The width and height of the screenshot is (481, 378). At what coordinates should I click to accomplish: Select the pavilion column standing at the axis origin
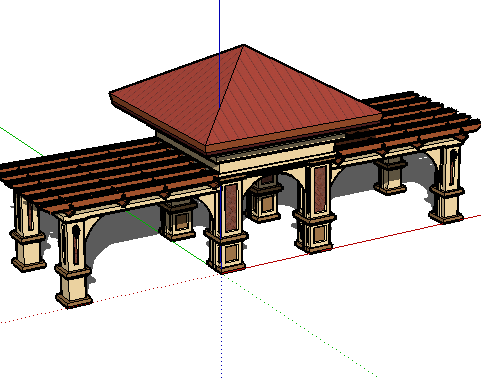227,227
